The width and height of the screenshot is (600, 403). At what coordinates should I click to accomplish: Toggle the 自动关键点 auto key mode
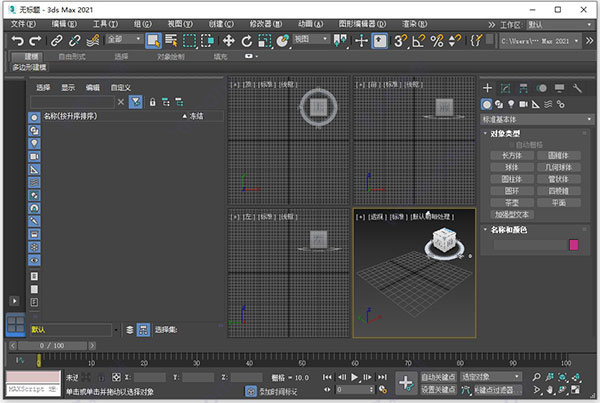pyautogui.click(x=439, y=376)
